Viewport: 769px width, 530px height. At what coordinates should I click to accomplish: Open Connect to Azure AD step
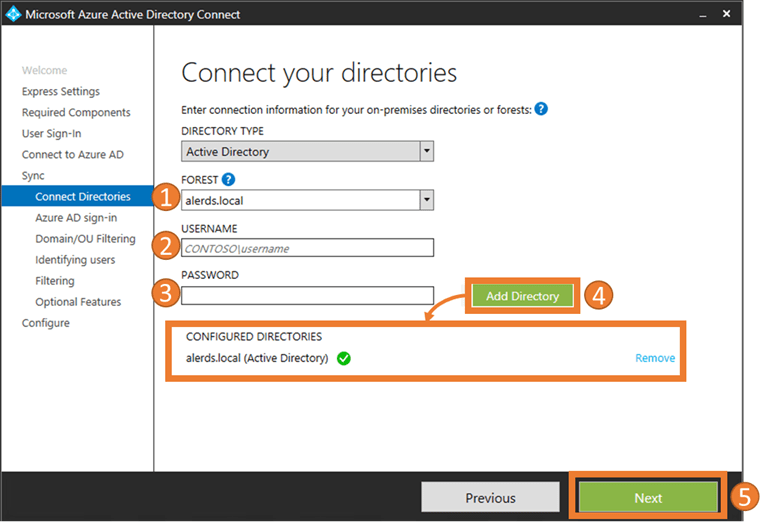coord(73,154)
